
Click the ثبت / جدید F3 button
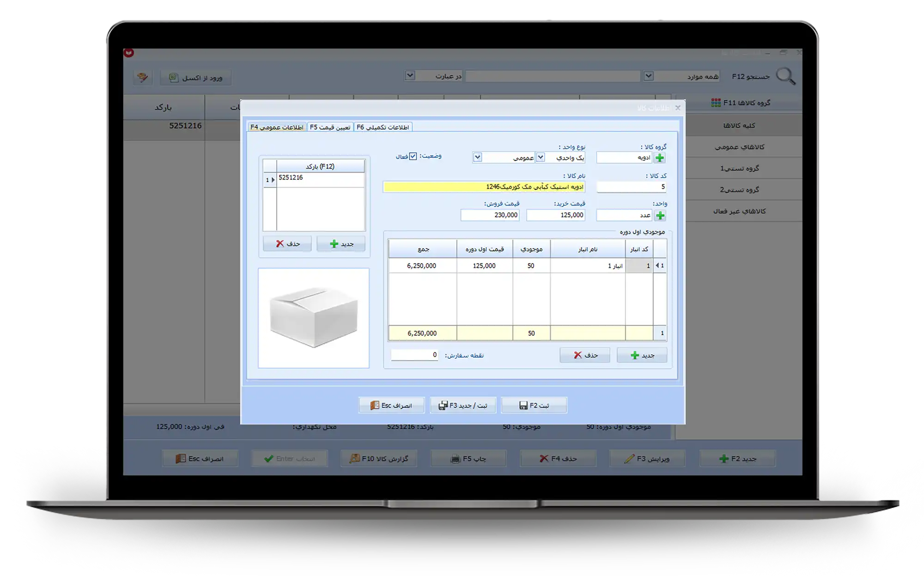(463, 405)
